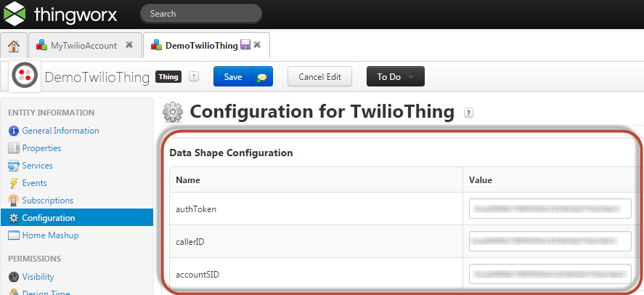Open the Home Mashup section
This screenshot has width=644, height=295.
[x=50, y=235]
